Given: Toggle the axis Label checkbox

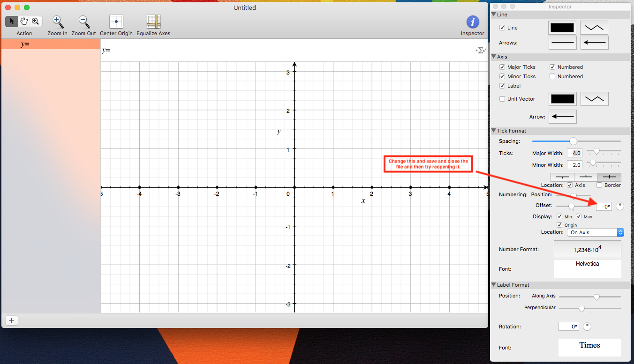Looking at the screenshot, I should coord(502,86).
